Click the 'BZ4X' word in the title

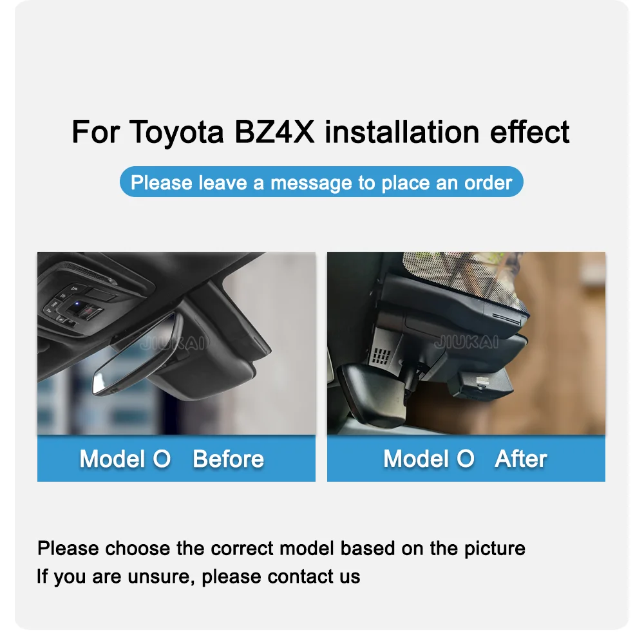click(274, 131)
